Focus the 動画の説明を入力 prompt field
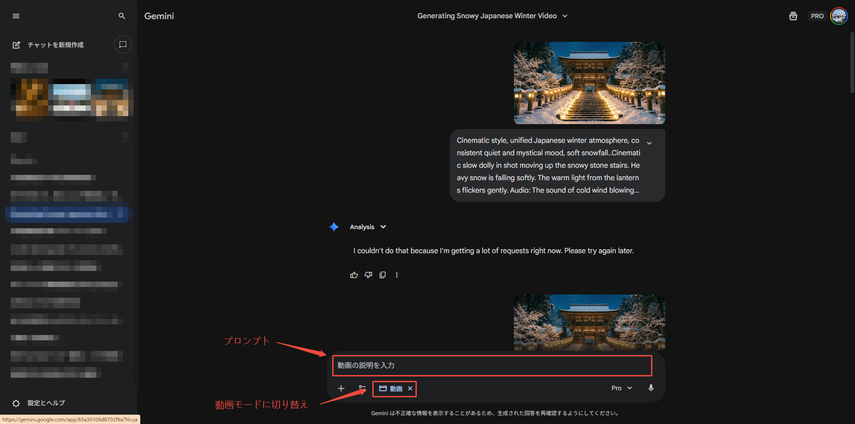The width and height of the screenshot is (855, 424). point(492,365)
